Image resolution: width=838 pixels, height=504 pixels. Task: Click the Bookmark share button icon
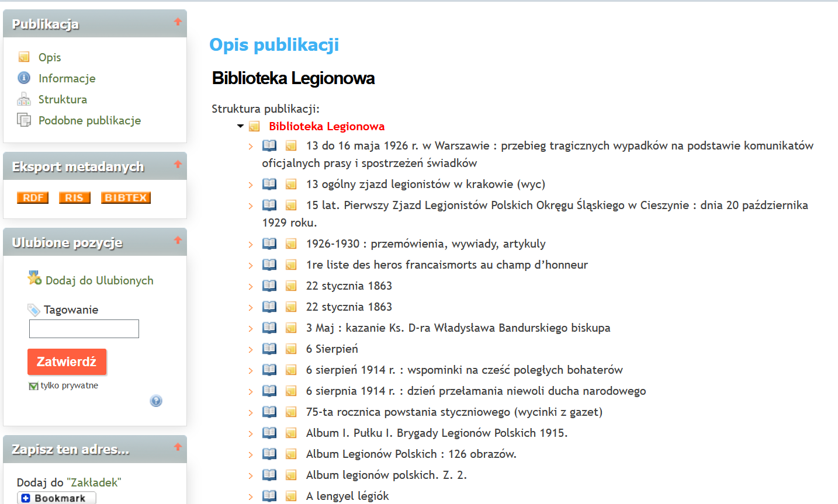click(57, 498)
